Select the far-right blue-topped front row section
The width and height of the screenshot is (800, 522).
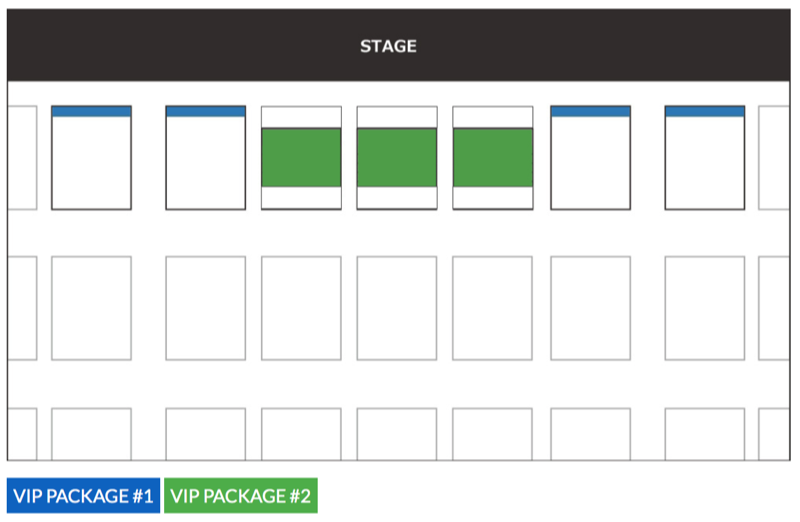(x=705, y=158)
